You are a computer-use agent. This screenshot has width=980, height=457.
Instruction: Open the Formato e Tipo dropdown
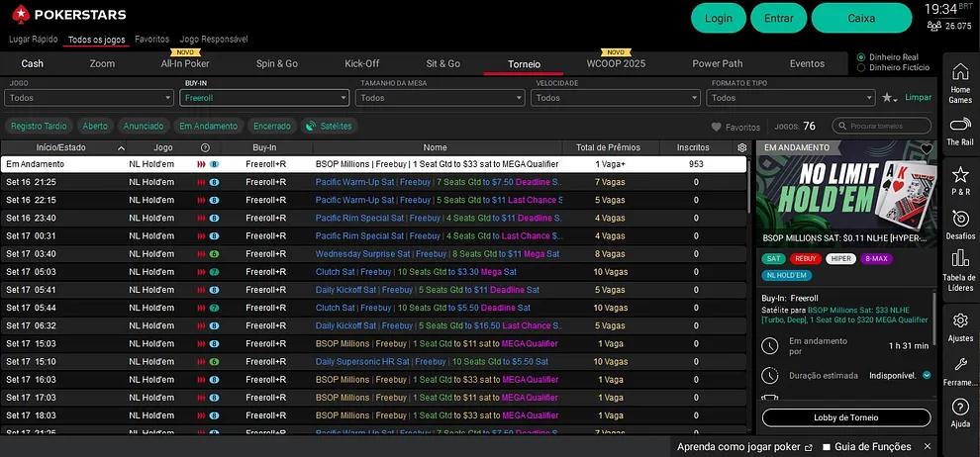click(791, 98)
